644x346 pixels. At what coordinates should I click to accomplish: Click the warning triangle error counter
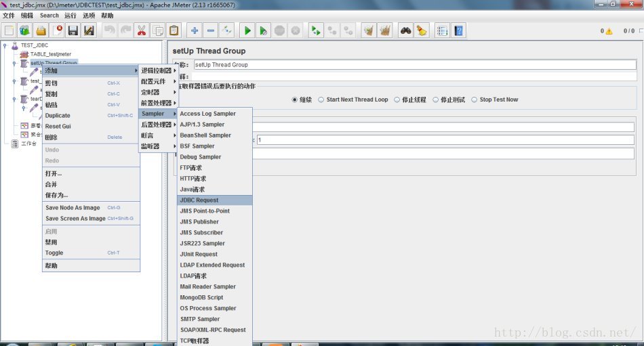pos(609,31)
